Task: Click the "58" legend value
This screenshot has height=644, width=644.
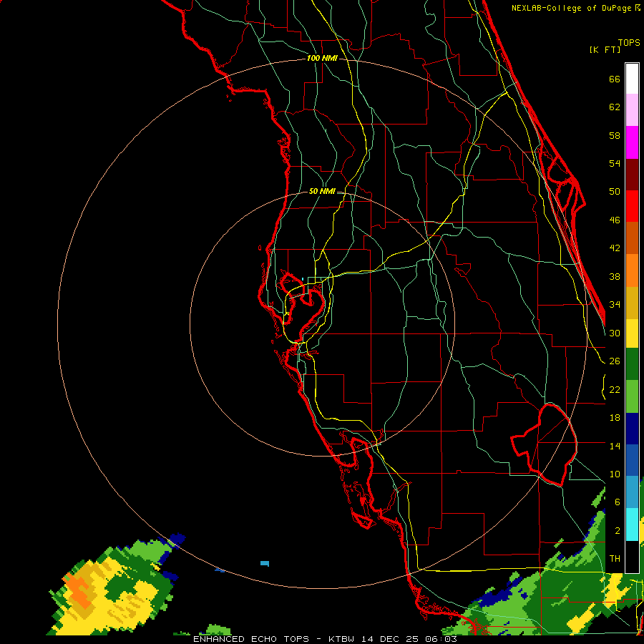Action: (615, 136)
